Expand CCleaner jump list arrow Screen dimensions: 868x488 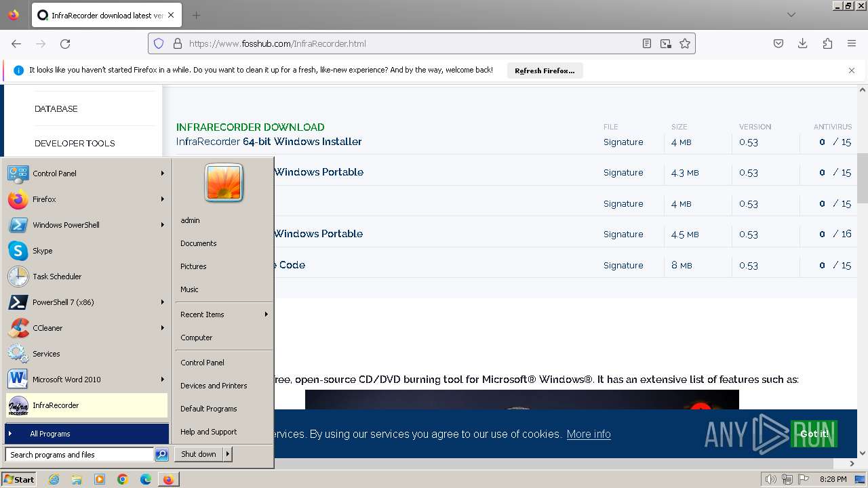point(162,328)
